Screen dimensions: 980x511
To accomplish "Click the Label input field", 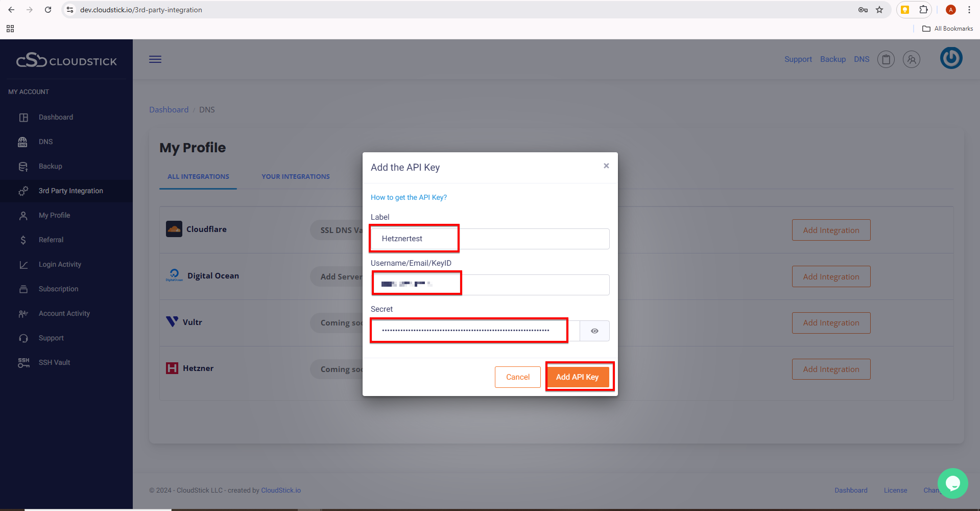I will (489, 239).
